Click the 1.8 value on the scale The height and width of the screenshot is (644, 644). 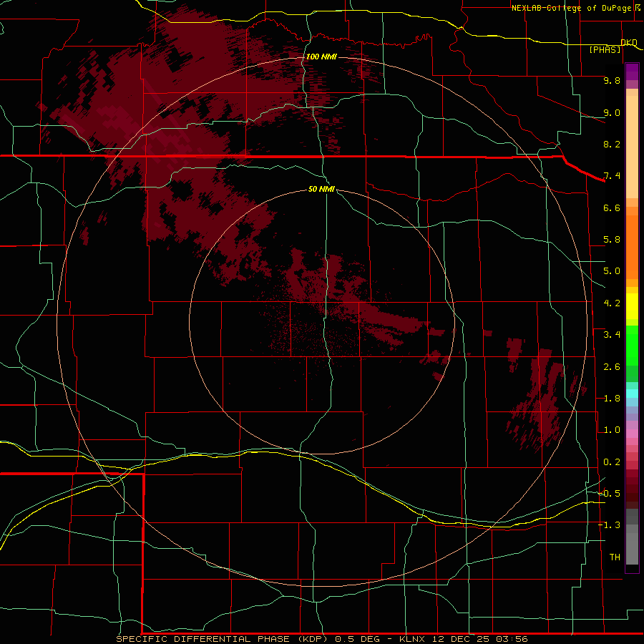[612, 399]
